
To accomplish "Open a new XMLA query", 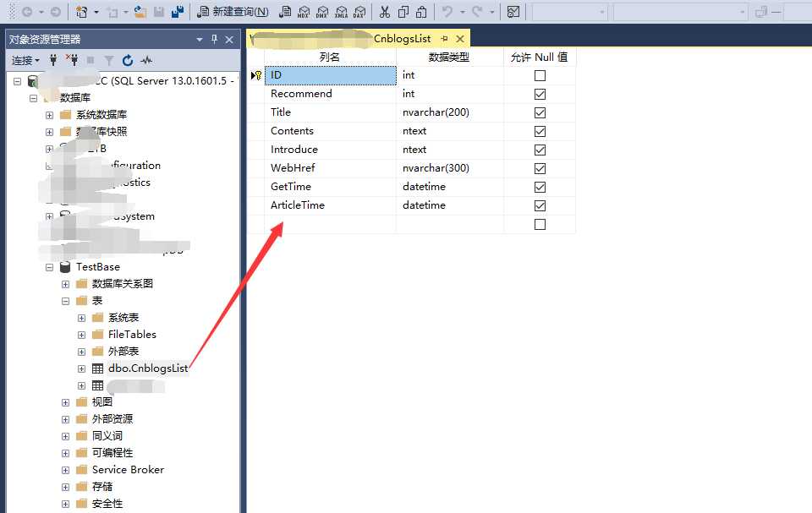I will point(341,11).
